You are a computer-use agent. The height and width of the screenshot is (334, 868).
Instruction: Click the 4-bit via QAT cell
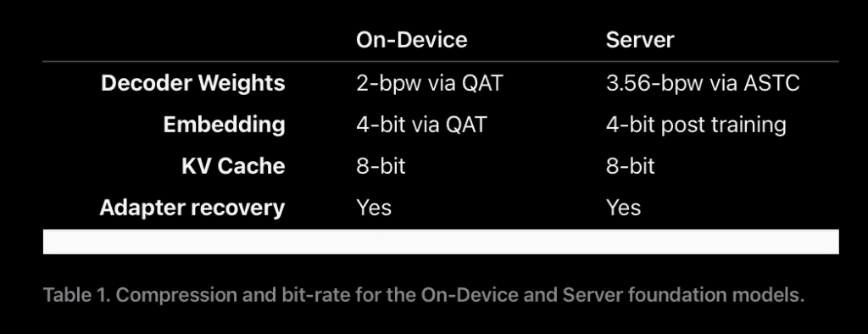coord(421,125)
